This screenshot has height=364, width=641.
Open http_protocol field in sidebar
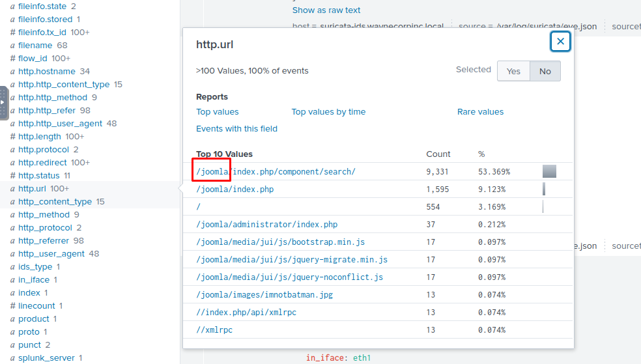[45, 228]
